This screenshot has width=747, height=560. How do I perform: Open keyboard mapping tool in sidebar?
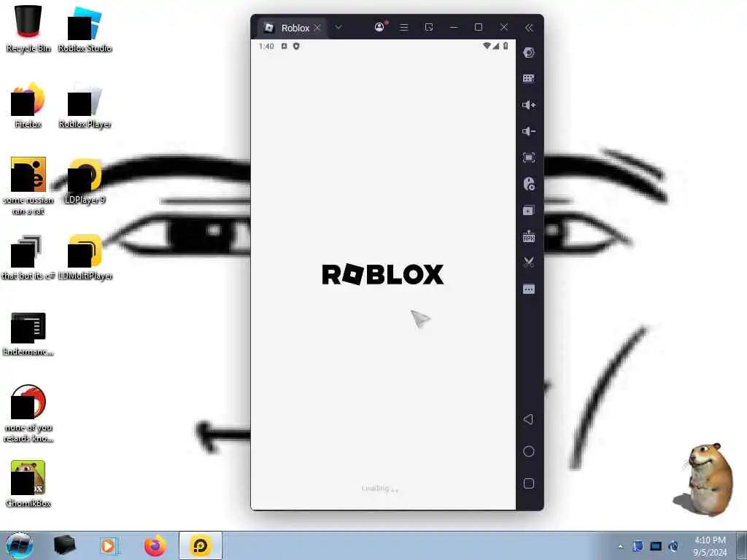(x=529, y=79)
